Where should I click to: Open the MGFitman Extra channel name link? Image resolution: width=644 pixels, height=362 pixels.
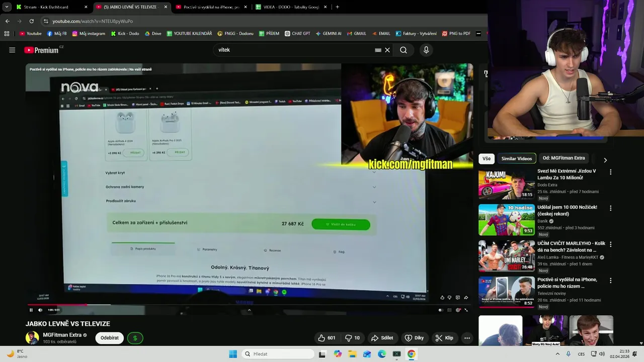62,335
